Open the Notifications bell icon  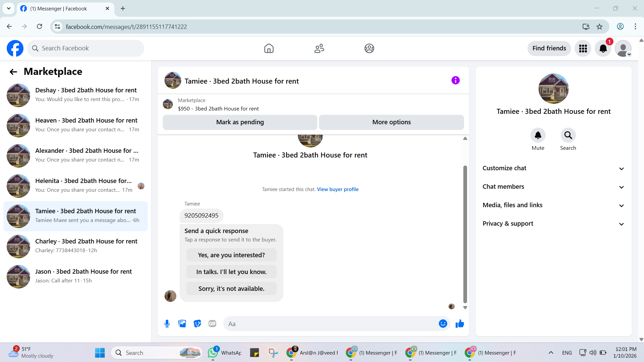tap(603, 48)
